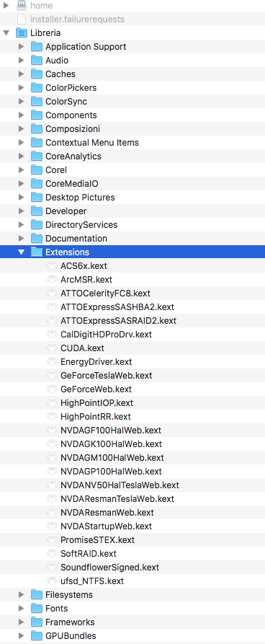Select ATTOCelerityFC8.kext file name
Screen dimensions: 265x644
point(105,294)
